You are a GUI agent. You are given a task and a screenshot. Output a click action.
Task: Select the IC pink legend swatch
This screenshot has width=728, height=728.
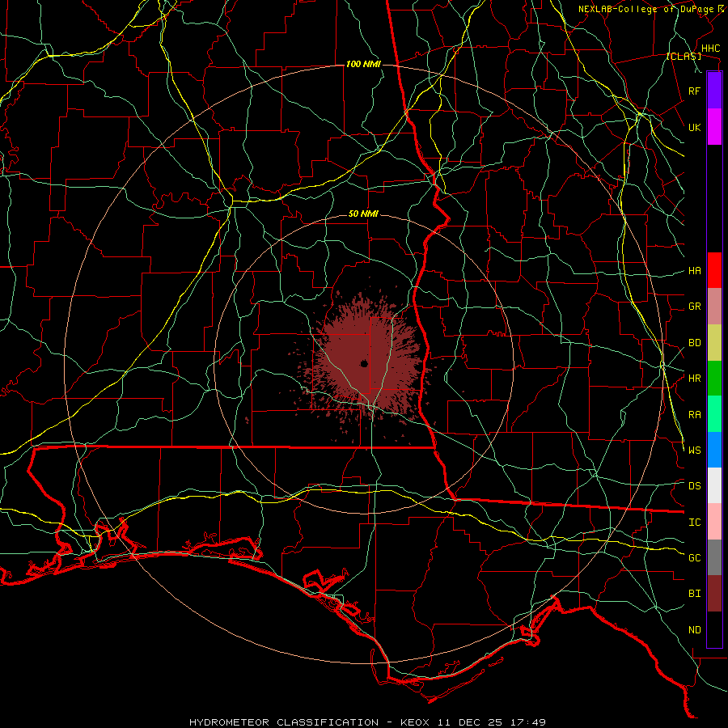click(714, 522)
